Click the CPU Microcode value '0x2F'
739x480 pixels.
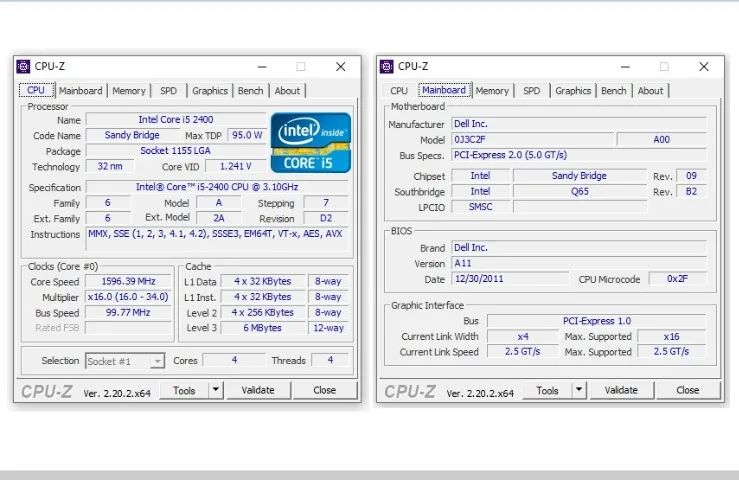678,279
